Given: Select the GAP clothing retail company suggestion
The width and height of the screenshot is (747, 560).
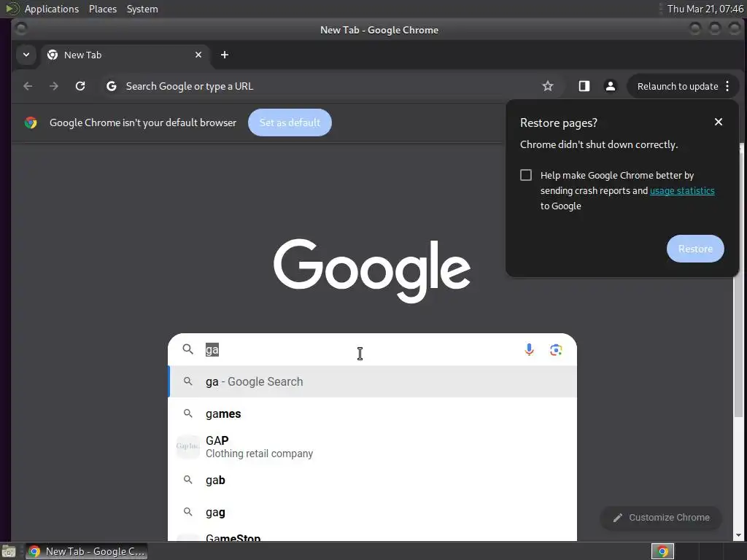Looking at the screenshot, I should 373,447.
